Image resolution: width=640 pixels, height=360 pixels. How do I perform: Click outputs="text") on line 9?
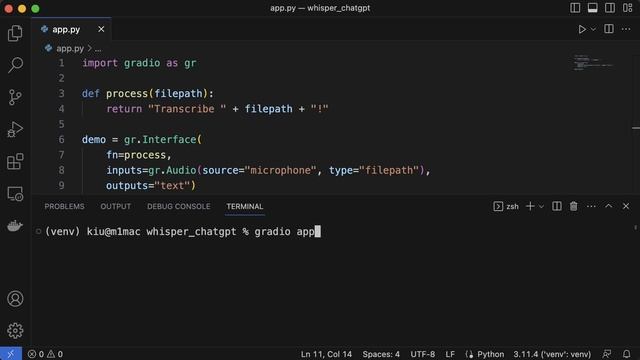tap(151, 186)
